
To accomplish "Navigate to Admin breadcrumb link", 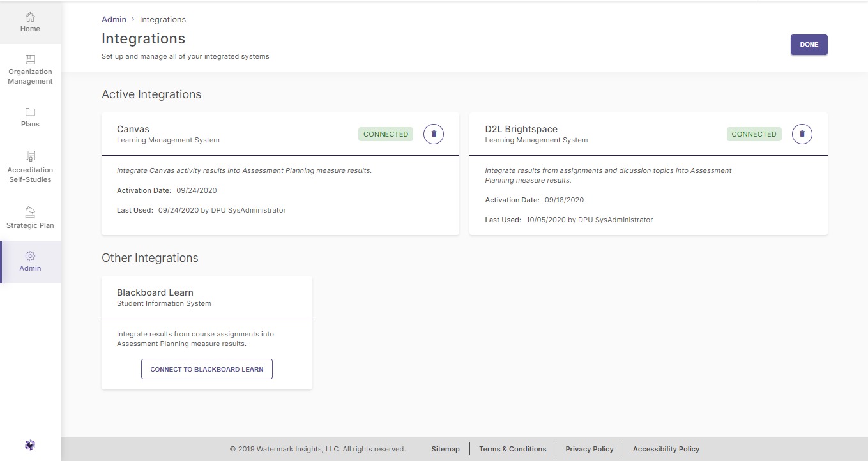I will pyautogui.click(x=114, y=20).
